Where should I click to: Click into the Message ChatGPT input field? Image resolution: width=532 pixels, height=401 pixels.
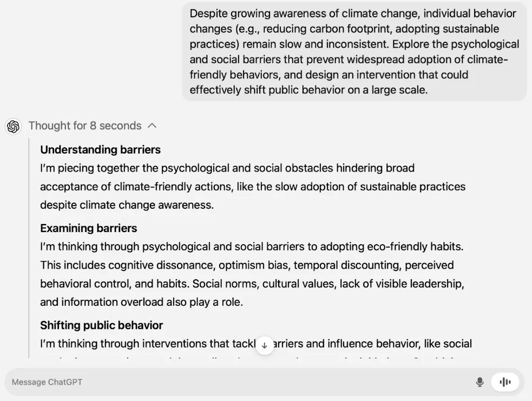tap(238, 382)
